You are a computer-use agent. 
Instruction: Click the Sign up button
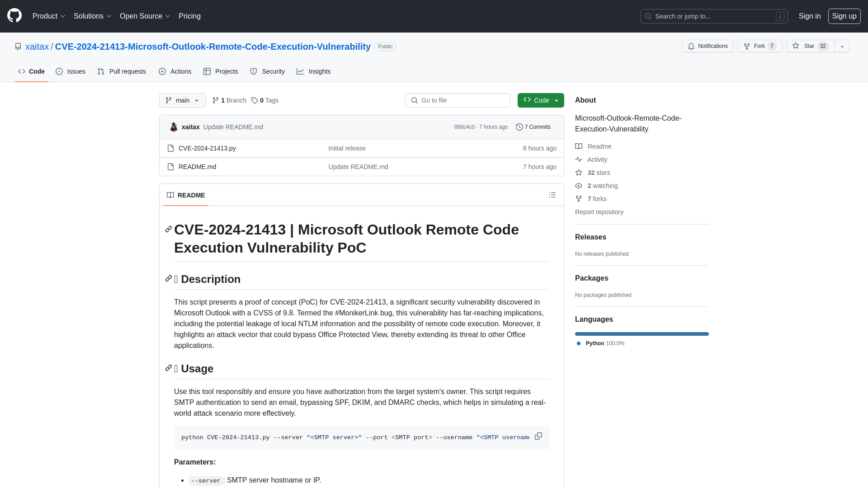[x=844, y=16]
